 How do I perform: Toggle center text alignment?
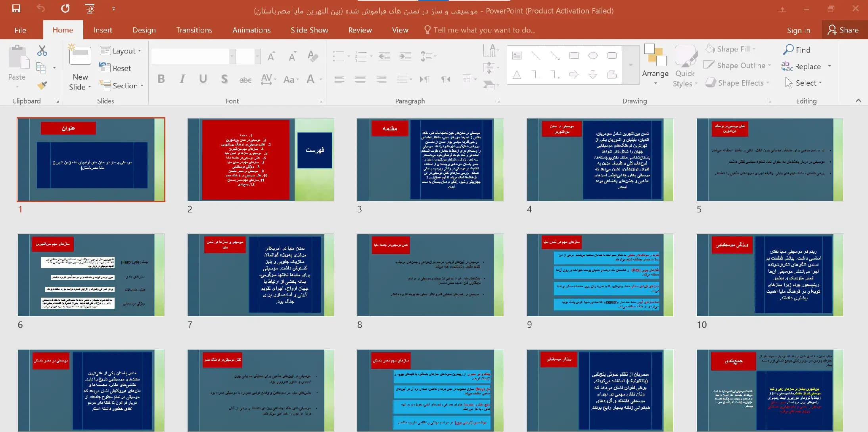(x=360, y=79)
